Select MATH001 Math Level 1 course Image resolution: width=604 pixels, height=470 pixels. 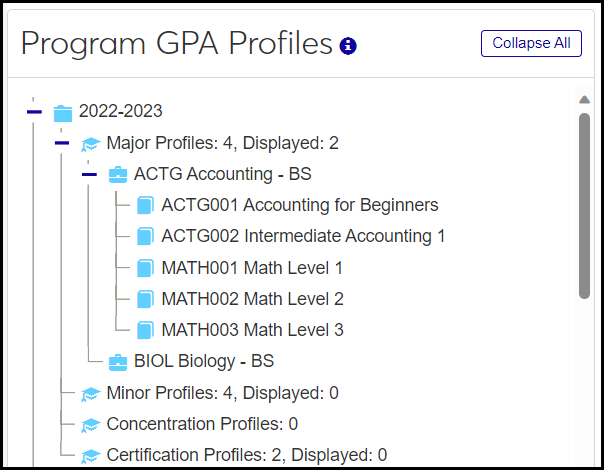[252, 268]
